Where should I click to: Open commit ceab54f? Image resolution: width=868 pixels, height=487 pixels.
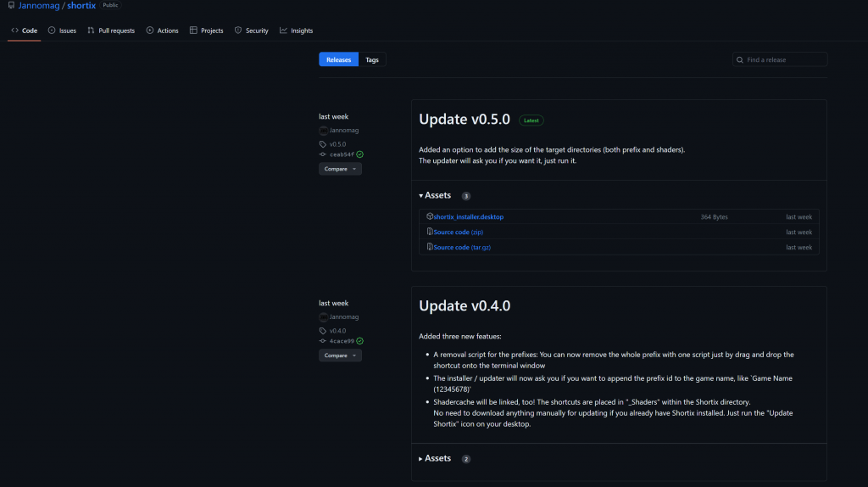pos(342,154)
